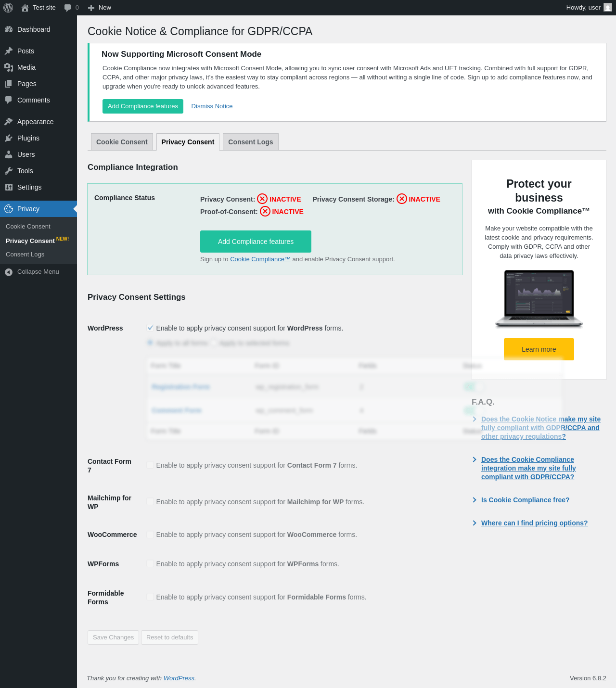Screen dimensions: 616x688
Task: Click the plus New icon in admin bar
Action: coord(91,8)
